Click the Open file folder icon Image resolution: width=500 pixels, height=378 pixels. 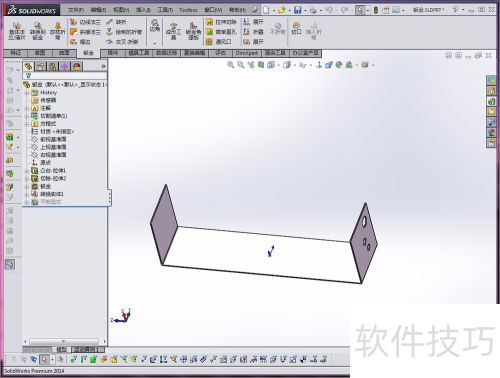click(x=282, y=10)
